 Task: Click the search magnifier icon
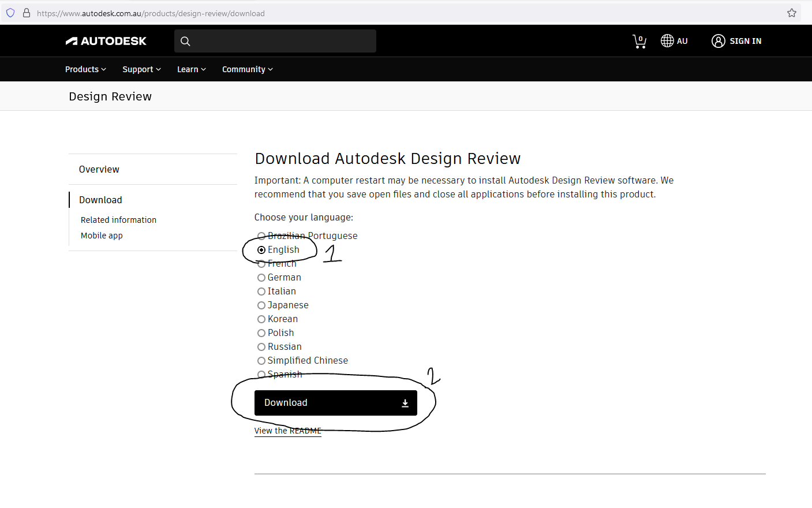[185, 41]
